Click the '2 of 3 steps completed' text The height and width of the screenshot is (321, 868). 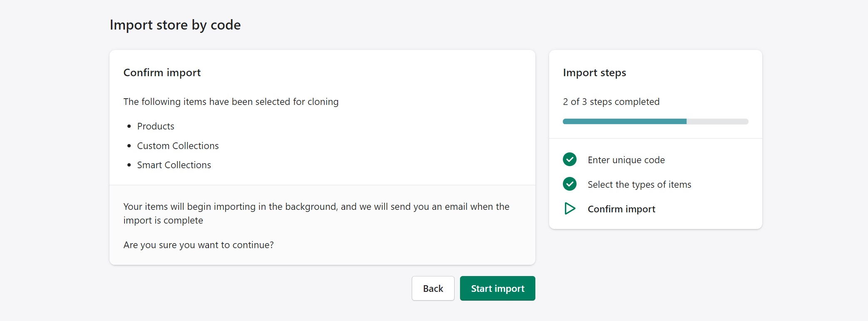tap(611, 102)
